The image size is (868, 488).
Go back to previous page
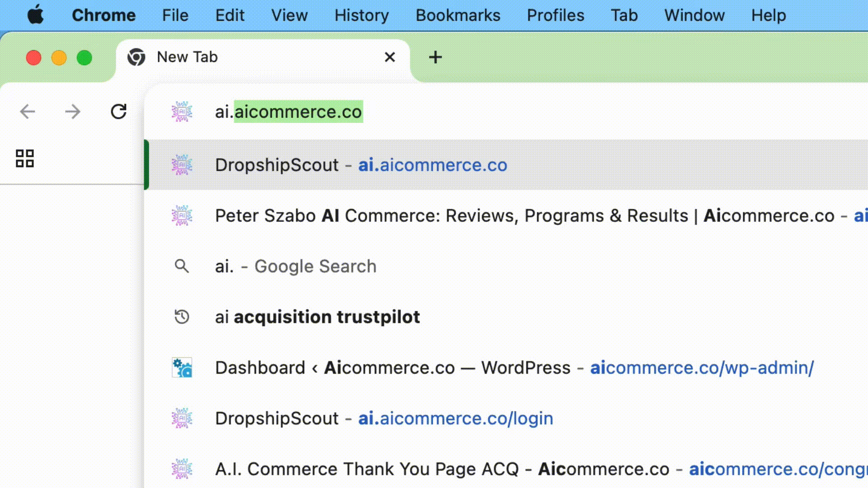[x=28, y=112]
